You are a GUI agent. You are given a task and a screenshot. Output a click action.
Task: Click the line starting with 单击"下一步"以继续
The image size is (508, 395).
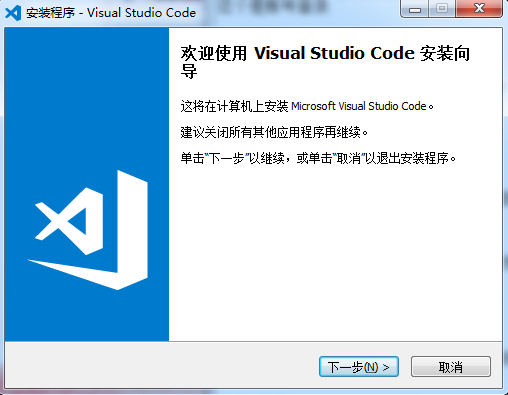pos(318,158)
